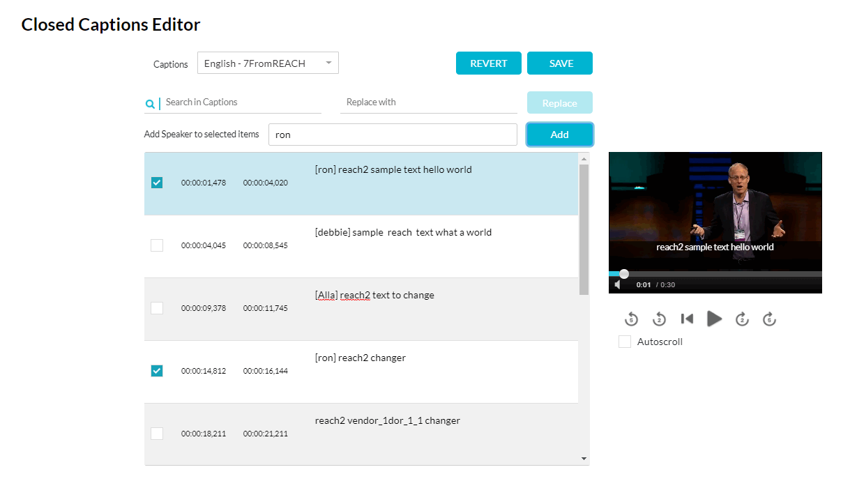Screen dimensions: 857x504
Task: Skip forward 2 seconds in video
Action: pyautogui.click(x=742, y=319)
